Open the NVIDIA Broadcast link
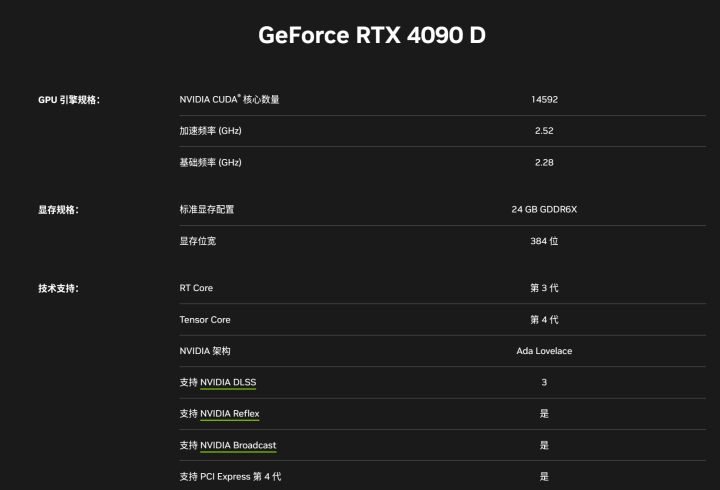Image resolution: width=720 pixels, height=490 pixels. [x=238, y=445]
